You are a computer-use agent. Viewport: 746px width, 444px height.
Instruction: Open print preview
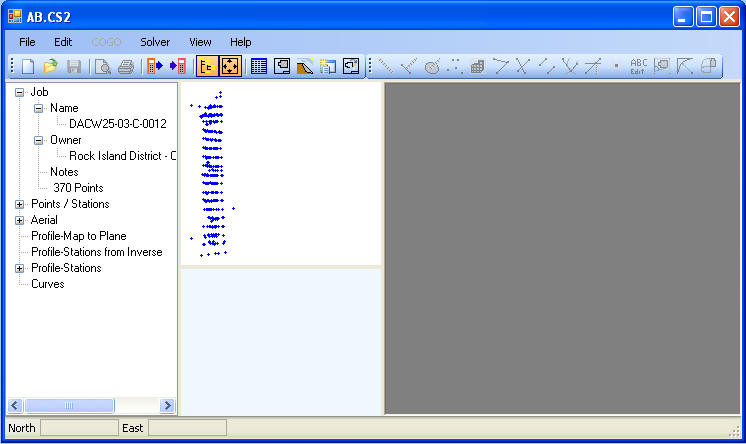[102, 66]
